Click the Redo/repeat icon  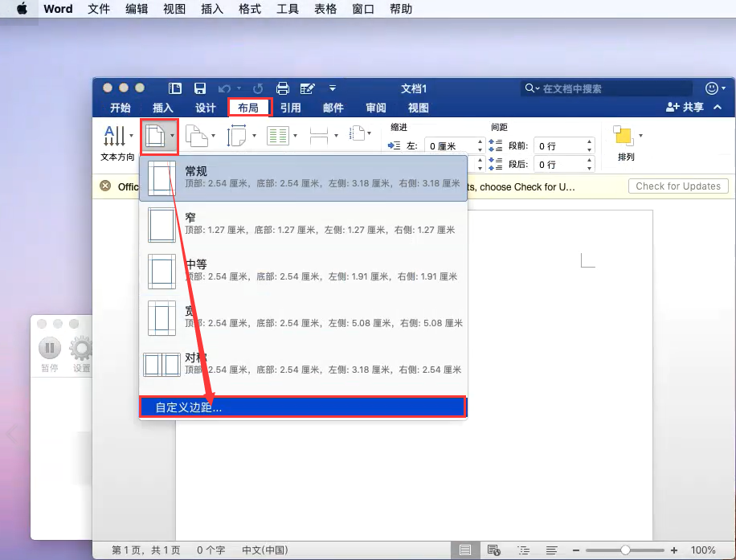pyautogui.click(x=258, y=88)
